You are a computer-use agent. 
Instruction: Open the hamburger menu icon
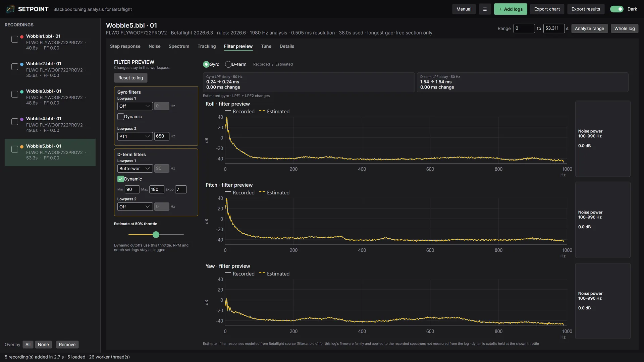485,9
